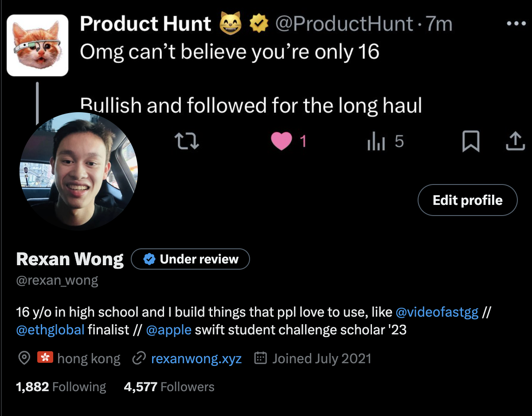The height and width of the screenshot is (416, 532).
Task: Unlike the tweet with the pink heart
Action: point(282,142)
